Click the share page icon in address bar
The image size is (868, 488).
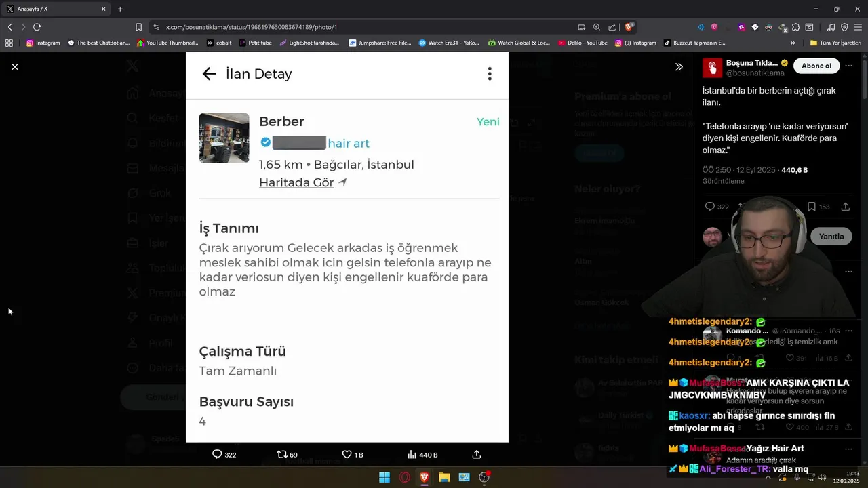pos(612,27)
